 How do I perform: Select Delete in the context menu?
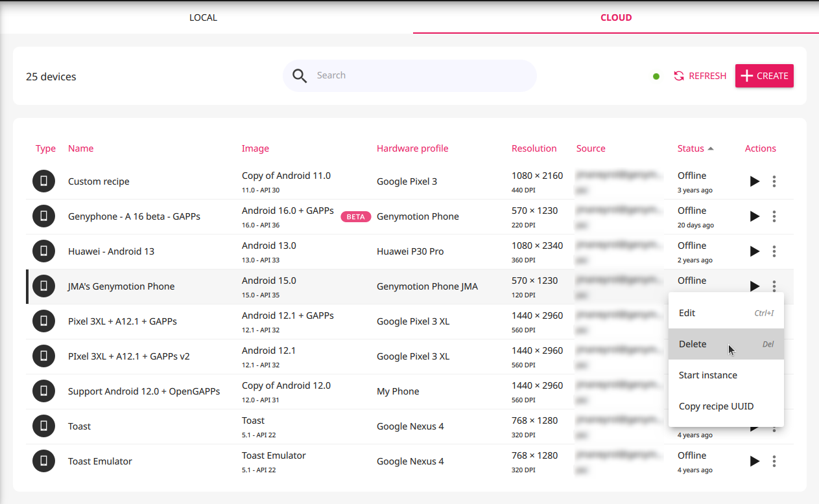[x=726, y=344]
